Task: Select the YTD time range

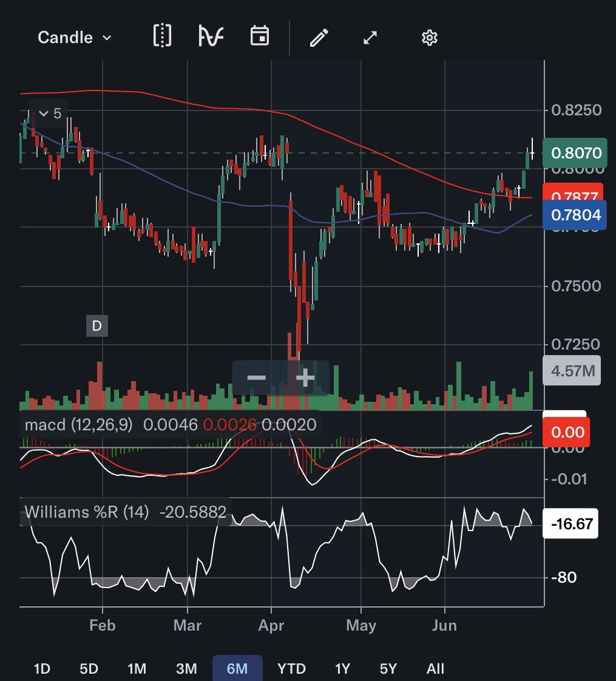Action: 291,669
